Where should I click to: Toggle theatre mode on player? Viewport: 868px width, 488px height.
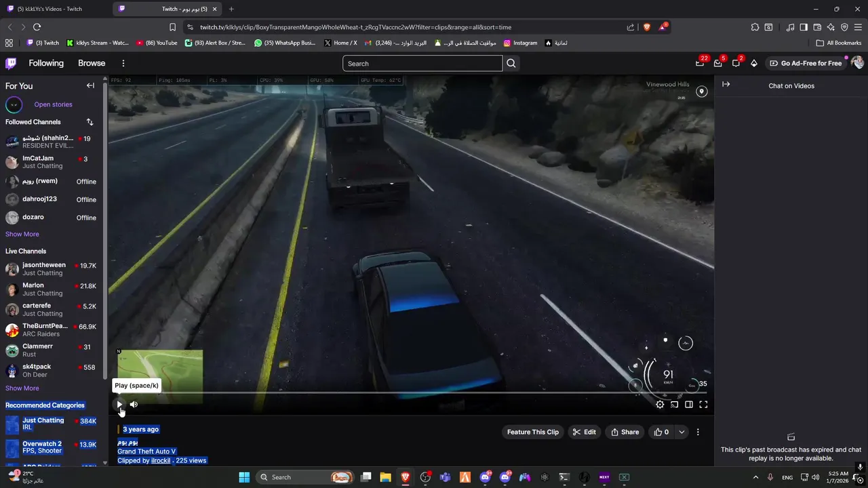(x=689, y=405)
